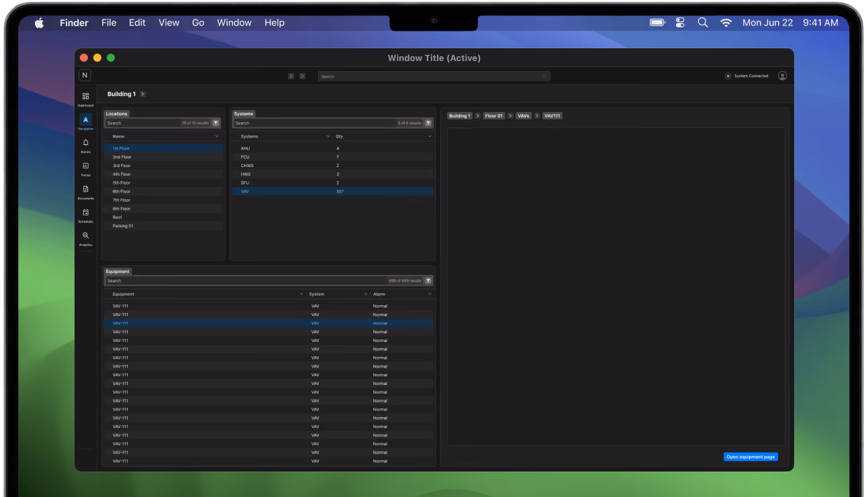Open the Analytics sidebar icon
The height and width of the screenshot is (497, 868).
pos(85,235)
